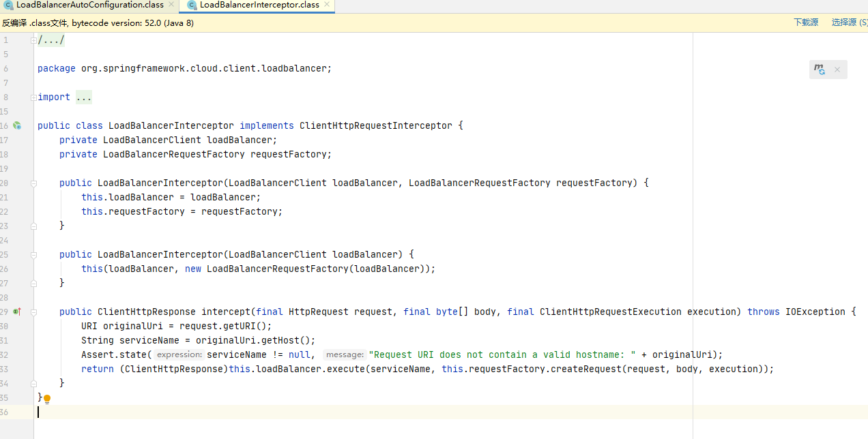Expand the folded import block at line 8
The width and height of the screenshot is (868, 439).
(x=33, y=97)
